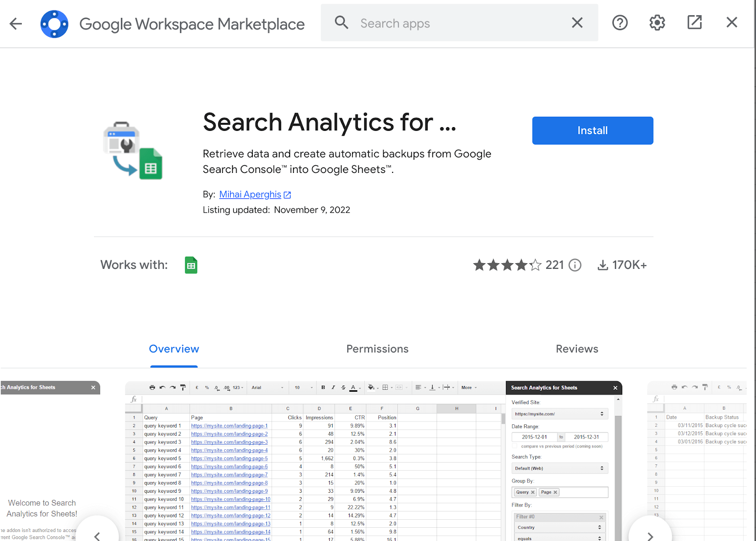This screenshot has width=756, height=541.
Task: Open the center spreadsheet screenshot thumbnail
Action: tap(373, 461)
